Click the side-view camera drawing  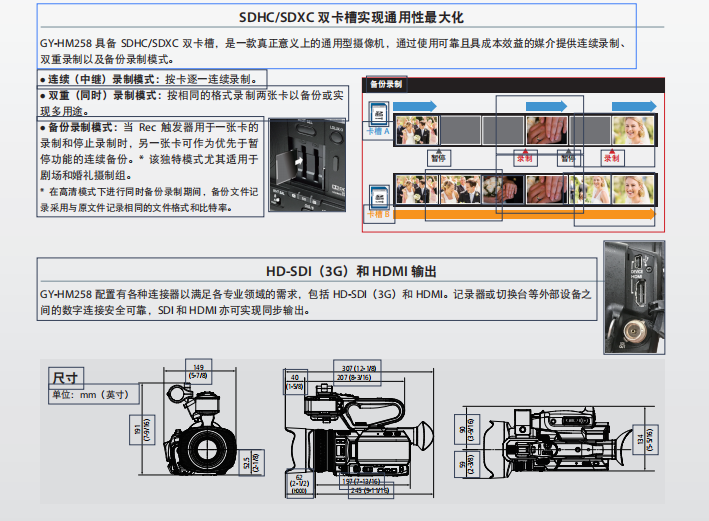[x=359, y=429]
